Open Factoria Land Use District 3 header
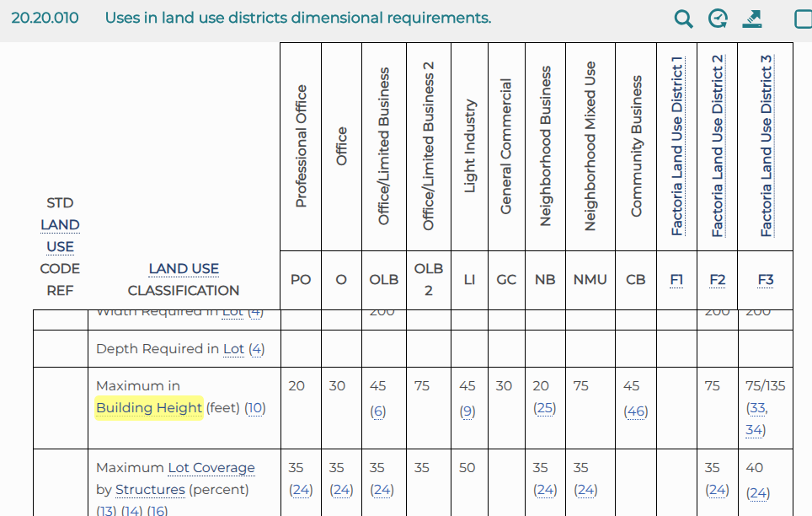Screen dimensions: 812x516 (766, 146)
